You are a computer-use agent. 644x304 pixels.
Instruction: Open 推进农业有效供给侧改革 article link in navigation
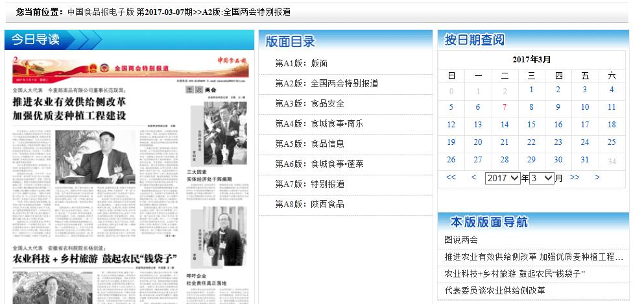[x=534, y=257]
